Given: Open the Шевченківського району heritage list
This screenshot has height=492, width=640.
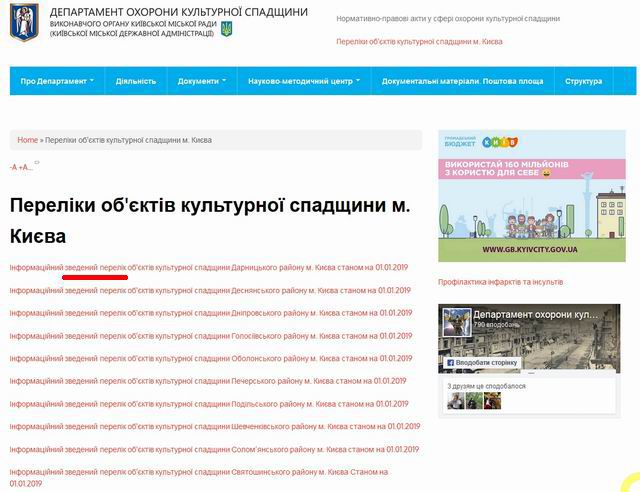Looking at the screenshot, I should click(215, 426).
